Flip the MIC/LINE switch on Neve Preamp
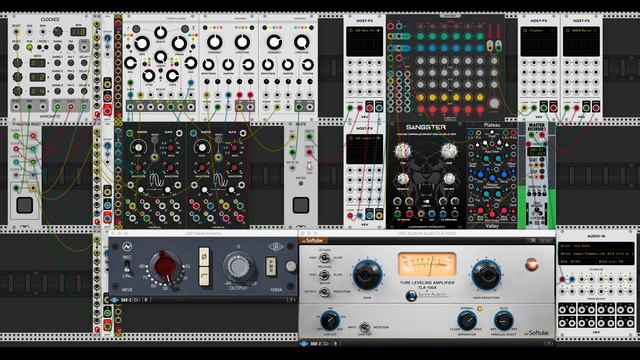Screen dimensions: 640x360 (127, 267)
